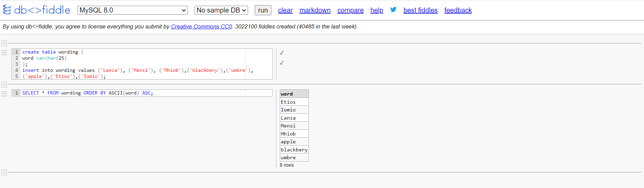The width and height of the screenshot is (644, 188).
Task: Add batch between create and SELECT blocks
Action: (4, 84)
